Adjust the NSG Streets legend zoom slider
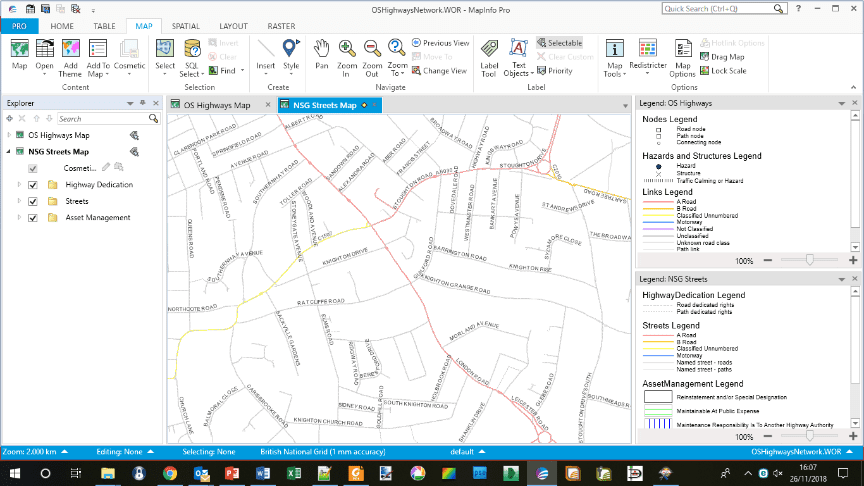The width and height of the screenshot is (864, 486). coord(809,436)
